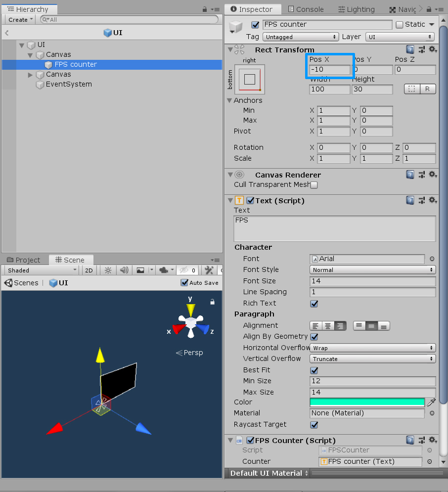
Task: Disable the Rich Text checkbox
Action: (314, 304)
